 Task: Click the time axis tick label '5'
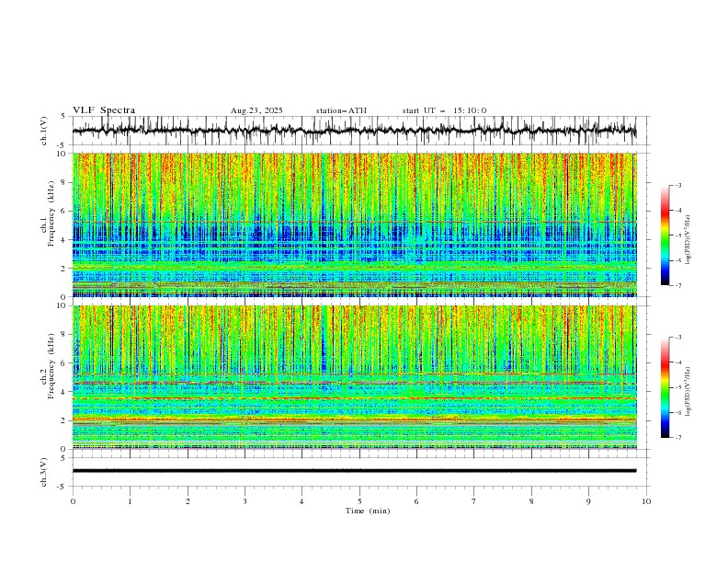coord(359,501)
